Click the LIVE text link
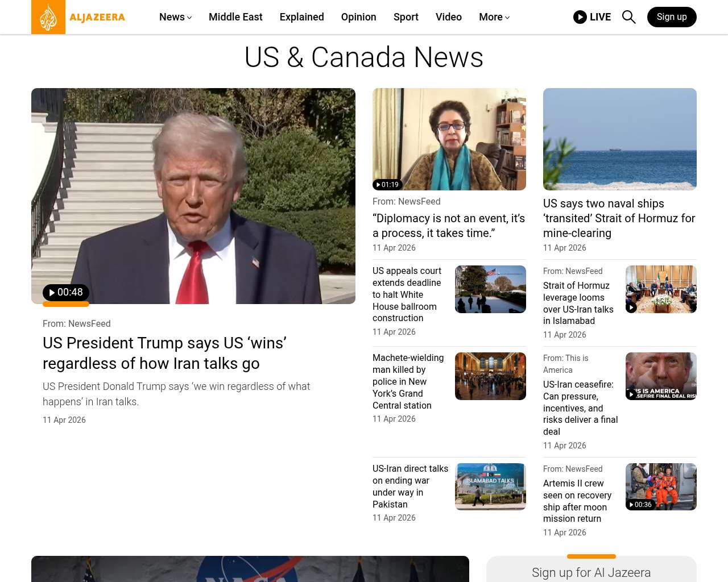This screenshot has height=582, width=728. tap(600, 17)
